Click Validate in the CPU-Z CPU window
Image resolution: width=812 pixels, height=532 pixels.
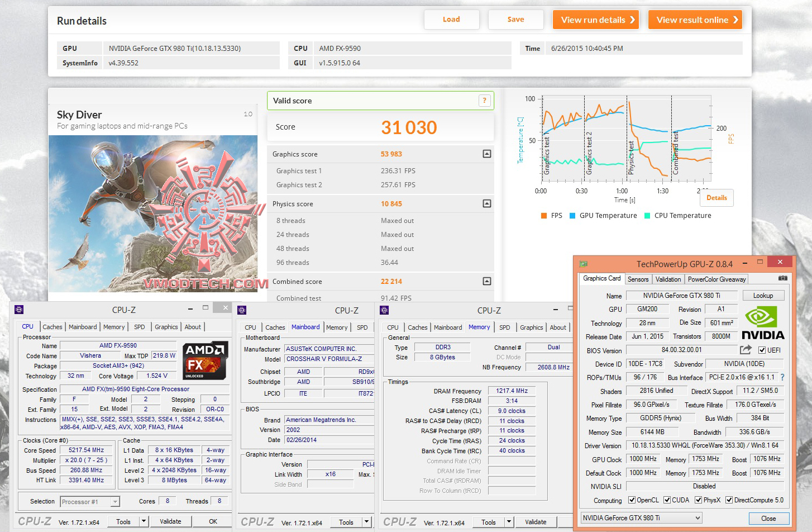pos(170,521)
